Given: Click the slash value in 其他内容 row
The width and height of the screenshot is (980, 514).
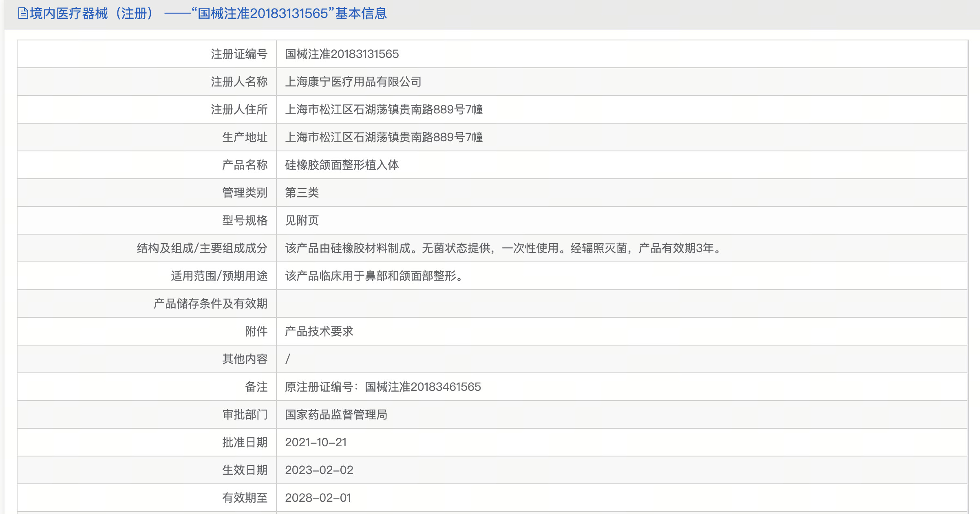Looking at the screenshot, I should point(288,359).
